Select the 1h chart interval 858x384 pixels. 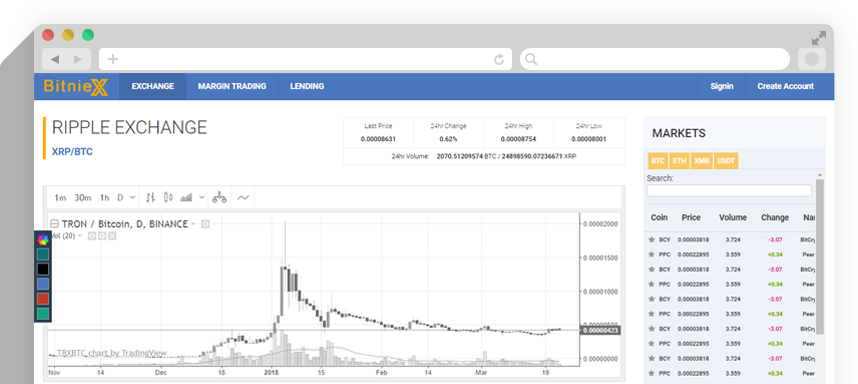tap(105, 197)
